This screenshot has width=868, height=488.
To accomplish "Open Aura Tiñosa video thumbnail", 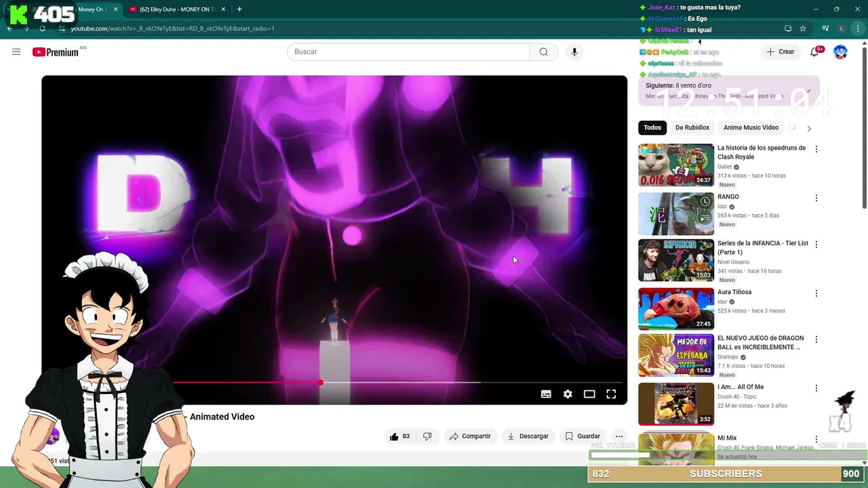I will coord(676,308).
